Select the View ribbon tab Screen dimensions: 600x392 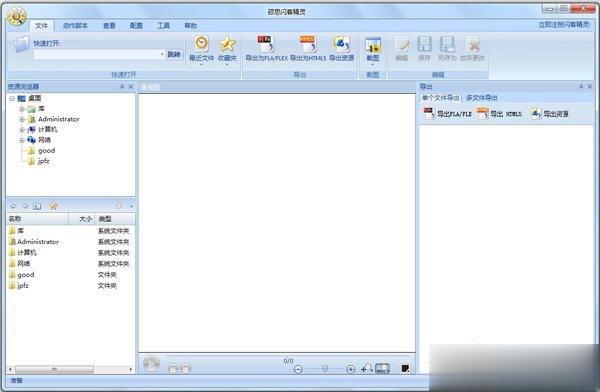pos(109,26)
